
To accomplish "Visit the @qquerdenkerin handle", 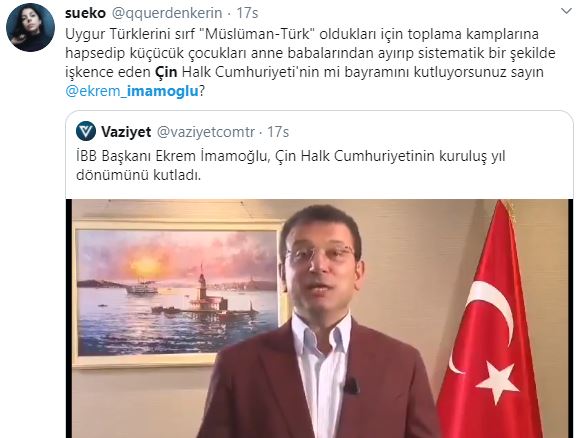I will [167, 13].
